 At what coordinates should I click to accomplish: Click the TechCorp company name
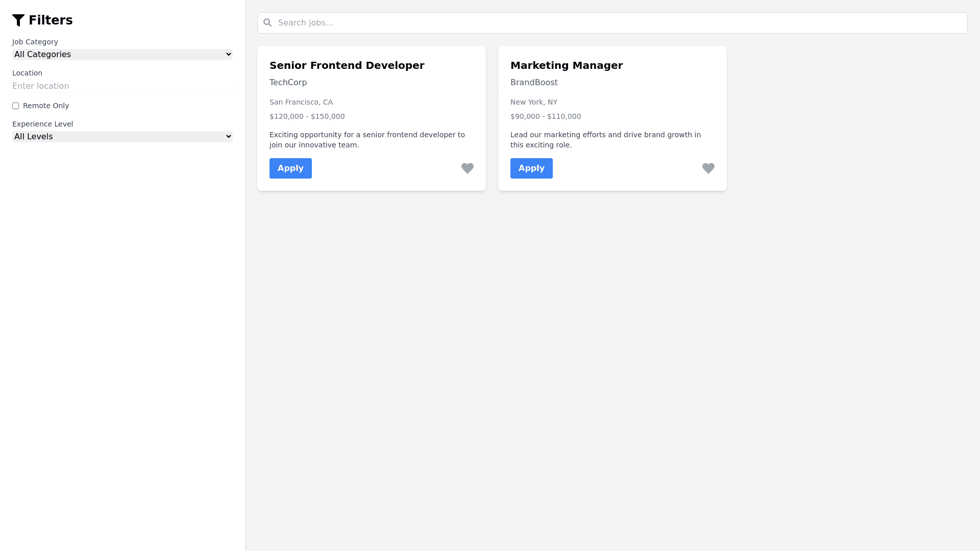[288, 83]
